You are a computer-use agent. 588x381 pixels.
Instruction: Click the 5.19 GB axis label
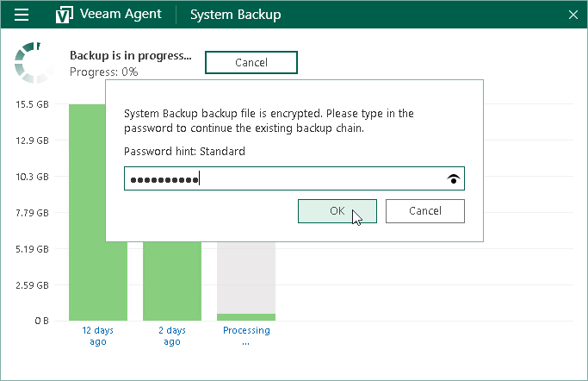[32, 249]
